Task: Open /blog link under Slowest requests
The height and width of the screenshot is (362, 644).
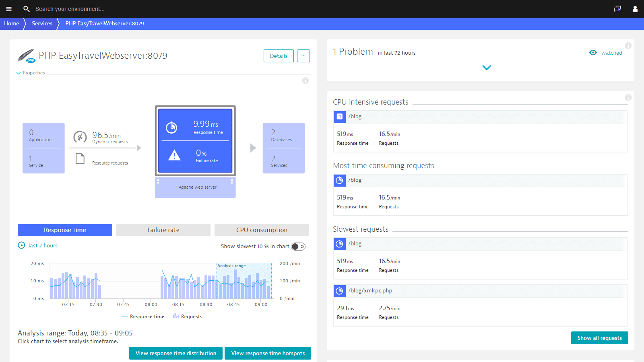Action: (x=355, y=244)
